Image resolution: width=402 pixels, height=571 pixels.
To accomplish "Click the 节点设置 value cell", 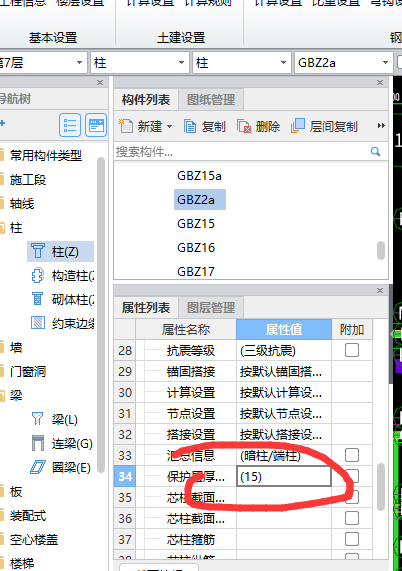I will [284, 413].
